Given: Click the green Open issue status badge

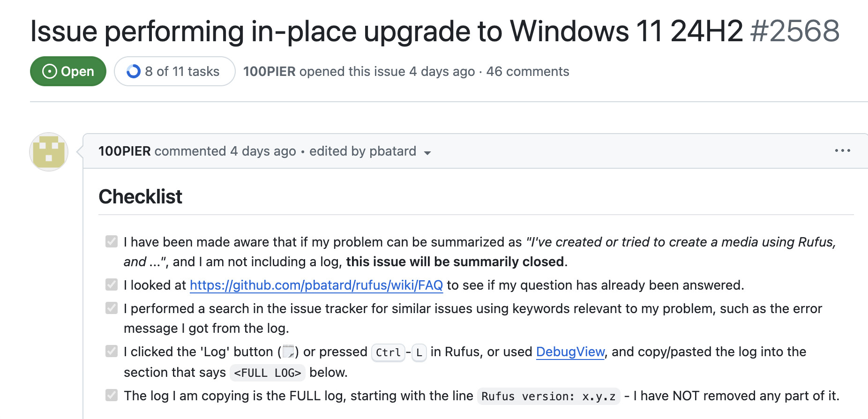Looking at the screenshot, I should tap(68, 71).
